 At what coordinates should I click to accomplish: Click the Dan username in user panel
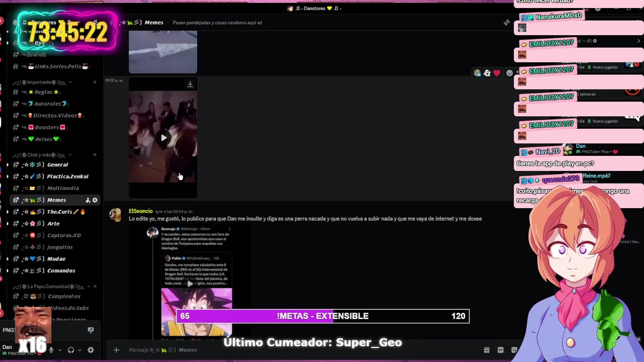(7, 347)
